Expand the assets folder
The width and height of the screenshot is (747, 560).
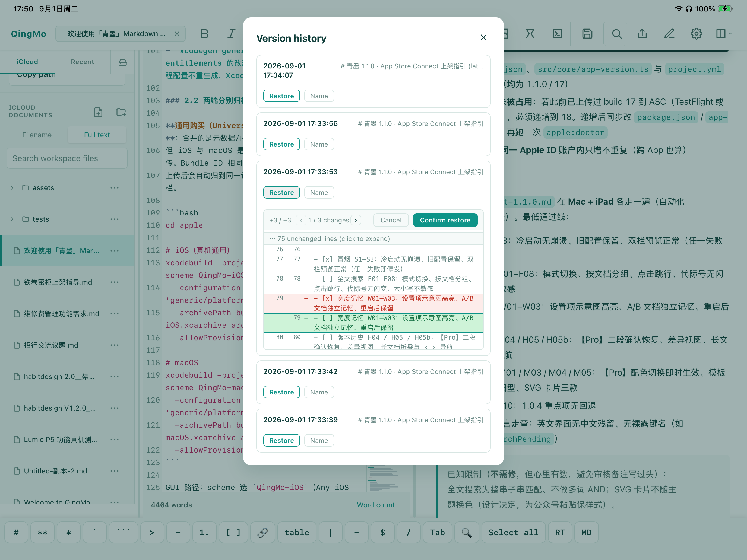[x=12, y=188]
